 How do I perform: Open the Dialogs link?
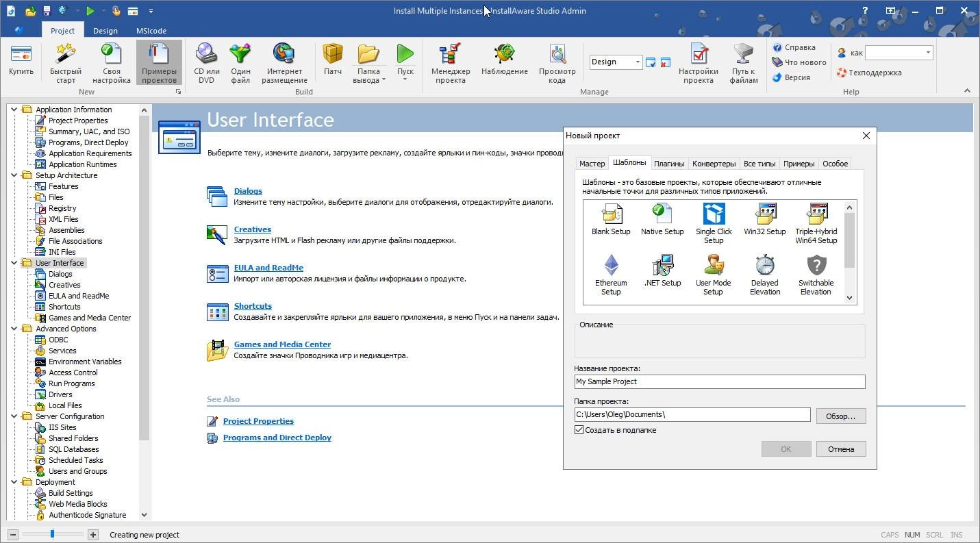click(248, 191)
